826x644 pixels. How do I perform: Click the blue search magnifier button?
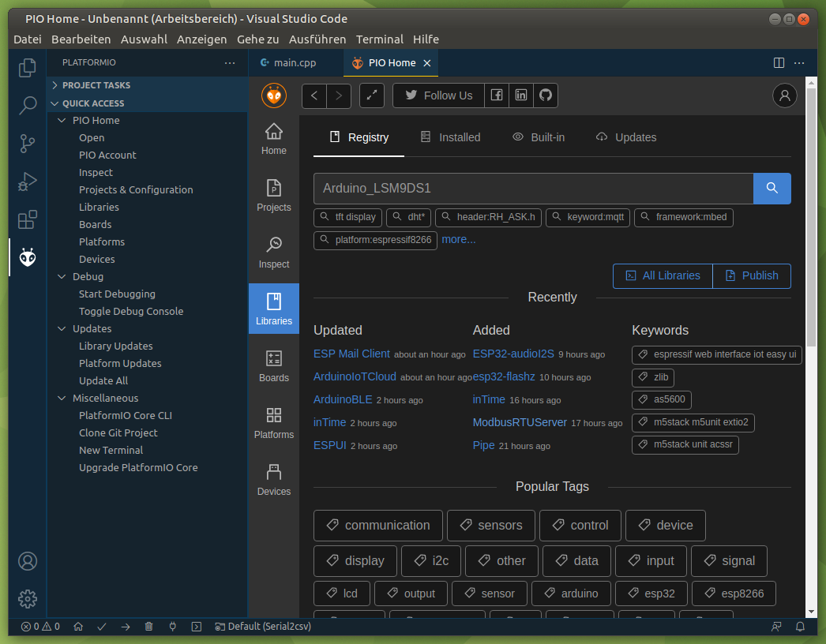click(x=772, y=188)
